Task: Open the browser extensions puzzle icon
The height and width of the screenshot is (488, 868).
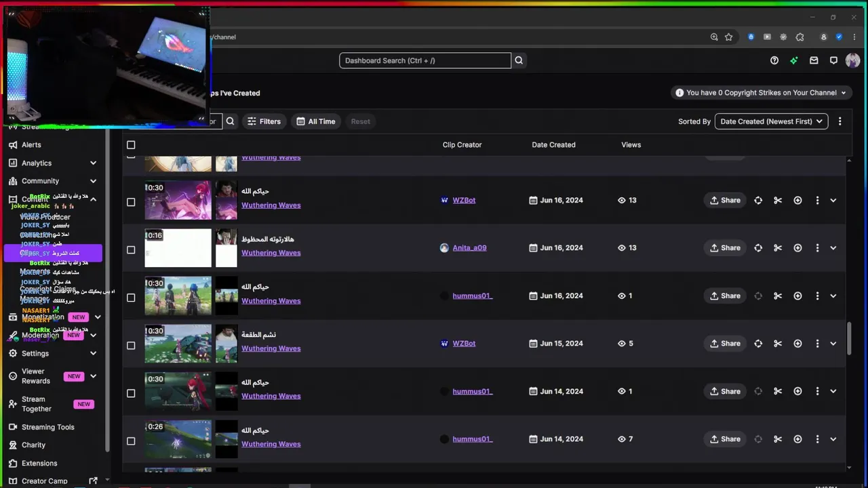Action: coord(800,37)
